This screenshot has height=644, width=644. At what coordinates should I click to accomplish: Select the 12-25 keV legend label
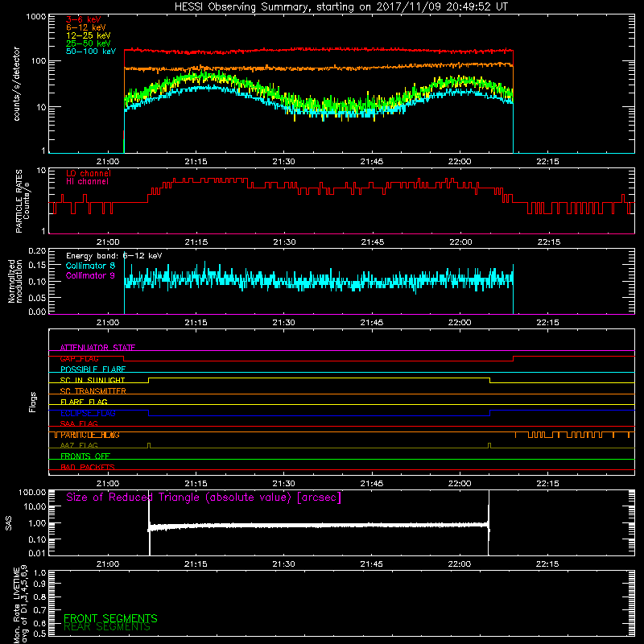coord(89,35)
